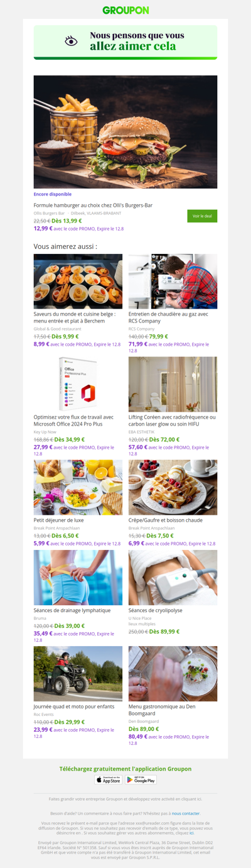
Task: Open the Google Play download badge
Action: pyautogui.click(x=141, y=779)
